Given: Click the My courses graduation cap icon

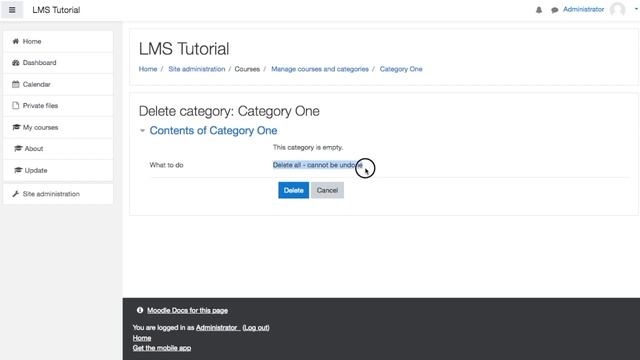Looking at the screenshot, I should pyautogui.click(x=16, y=127).
